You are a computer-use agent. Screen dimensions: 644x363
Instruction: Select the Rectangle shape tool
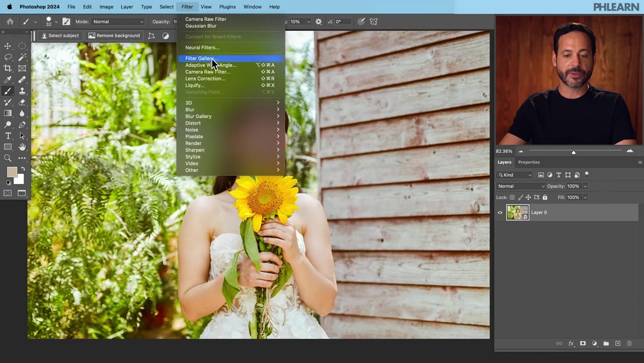coord(8,147)
